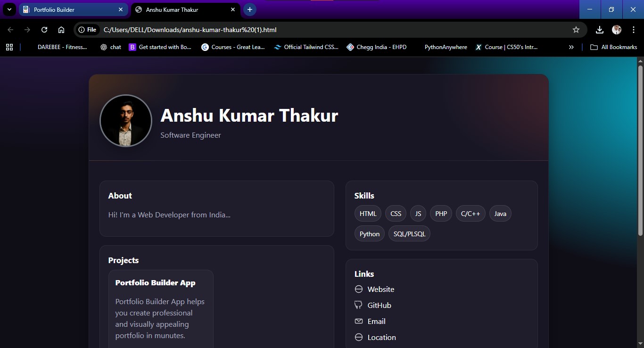
Task: Open the Courses - Great Learning bookmark
Action: [233, 47]
